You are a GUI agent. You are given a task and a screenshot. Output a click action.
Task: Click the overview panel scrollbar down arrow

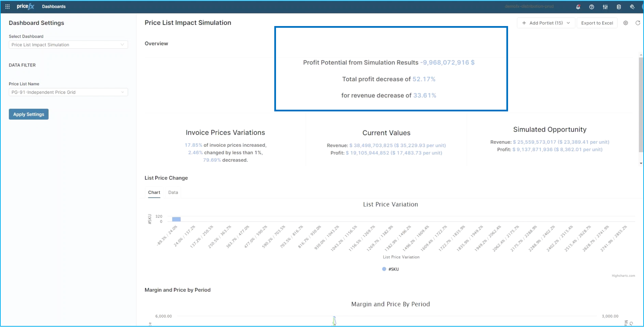point(641,163)
